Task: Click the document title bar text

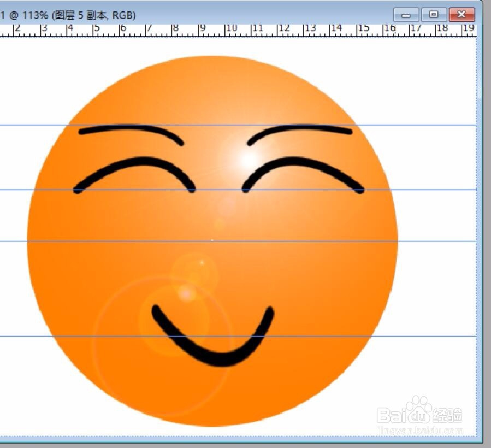Action: coord(68,15)
